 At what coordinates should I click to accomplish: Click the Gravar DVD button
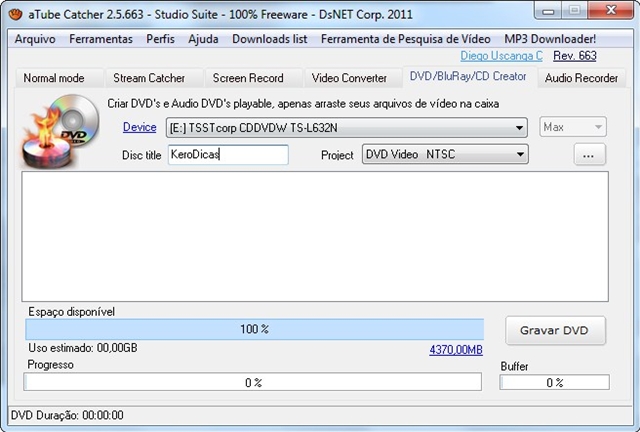point(555,330)
